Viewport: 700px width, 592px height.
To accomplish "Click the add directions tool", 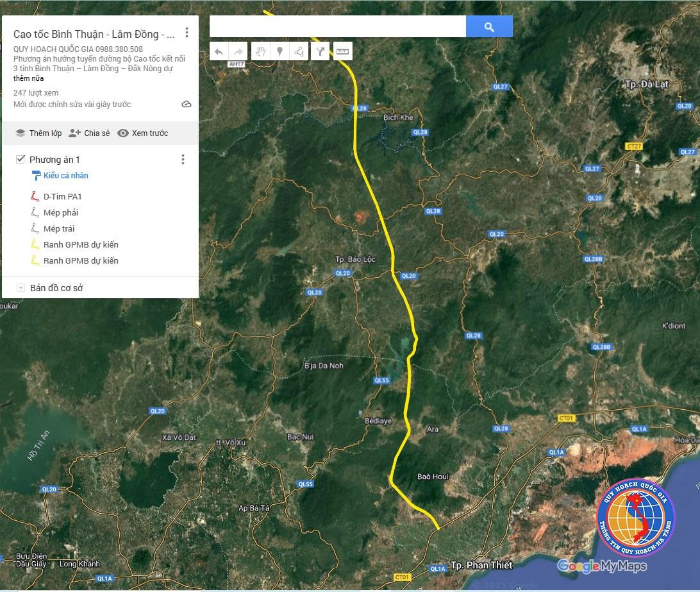I will [320, 52].
